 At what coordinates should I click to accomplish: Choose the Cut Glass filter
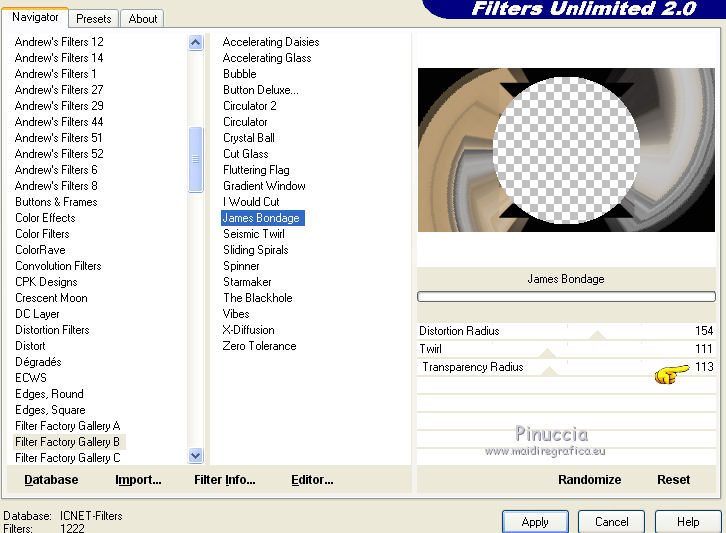(245, 154)
